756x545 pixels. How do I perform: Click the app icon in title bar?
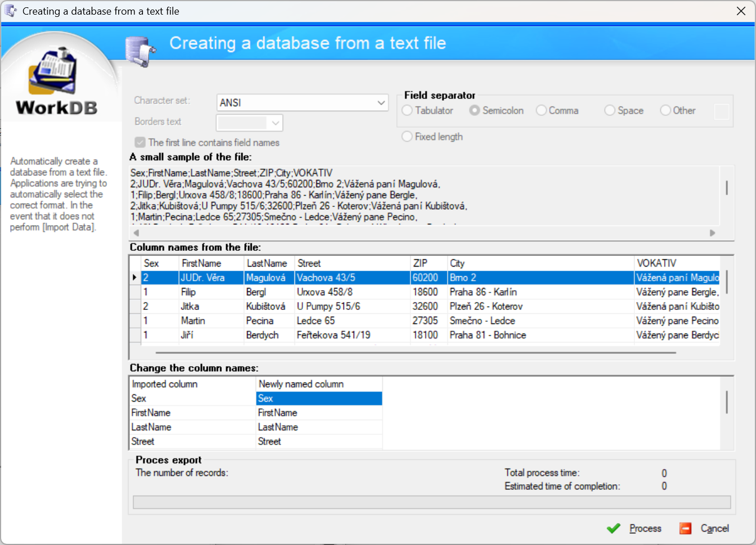[11, 11]
